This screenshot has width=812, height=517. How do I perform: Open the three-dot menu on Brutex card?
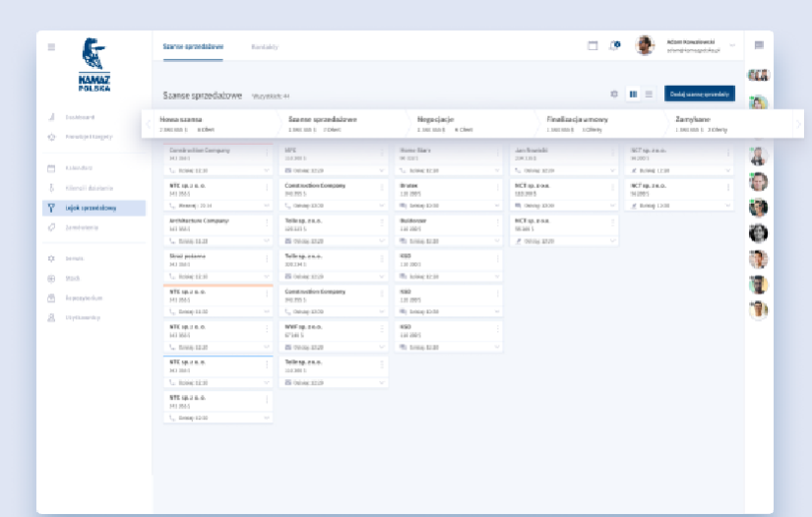coord(497,187)
